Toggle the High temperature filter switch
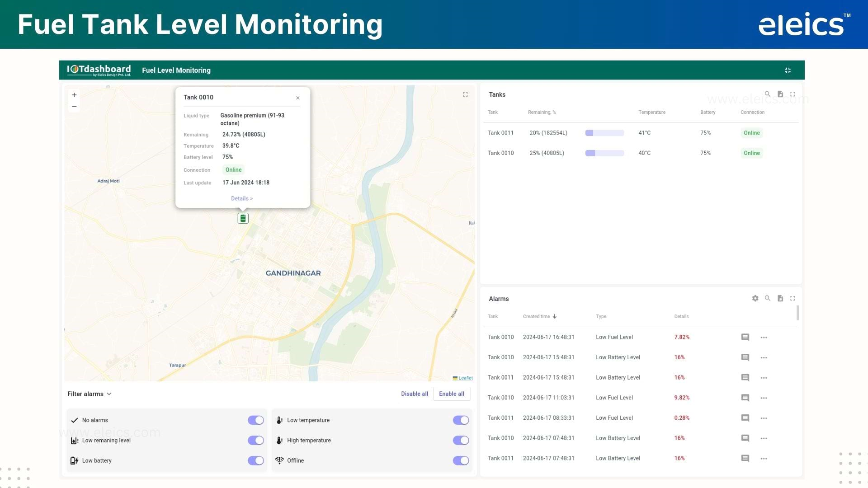The width and height of the screenshot is (868, 488). (461, 441)
